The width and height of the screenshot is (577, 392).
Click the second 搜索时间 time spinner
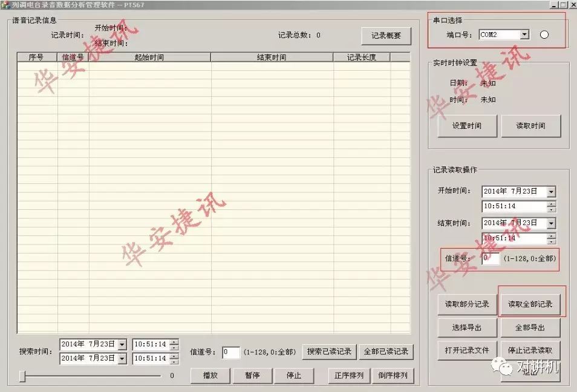pyautogui.click(x=174, y=359)
